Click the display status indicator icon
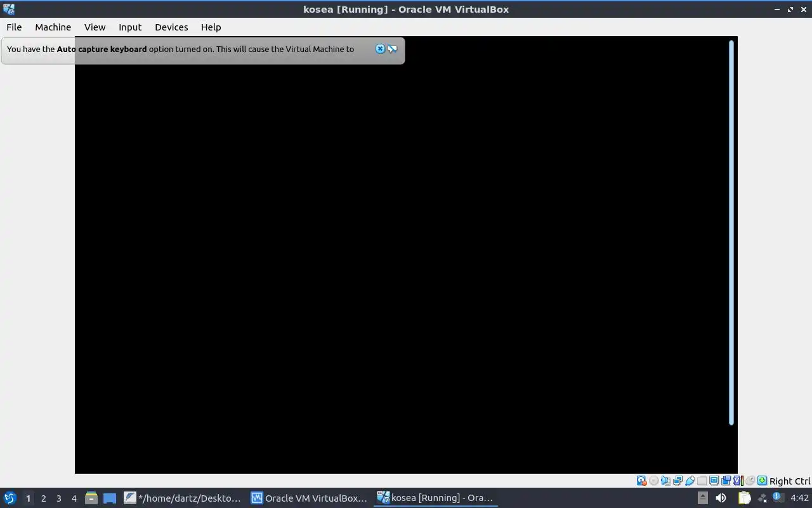Image resolution: width=812 pixels, height=508 pixels. pyautogui.click(x=714, y=481)
